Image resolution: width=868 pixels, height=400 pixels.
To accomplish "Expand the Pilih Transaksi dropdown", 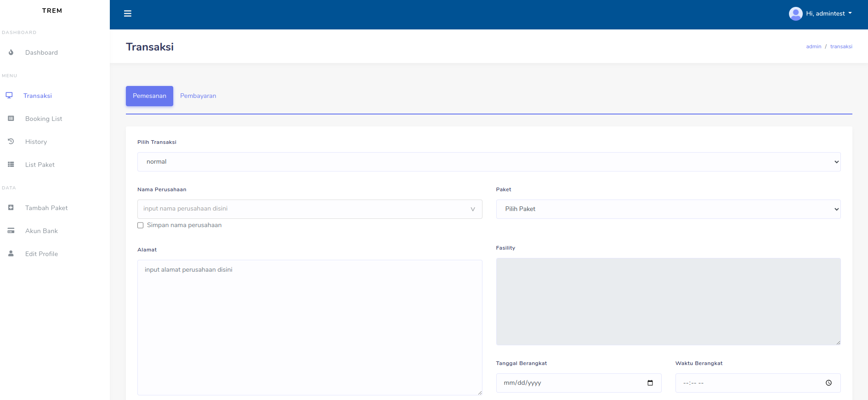I will (x=488, y=162).
